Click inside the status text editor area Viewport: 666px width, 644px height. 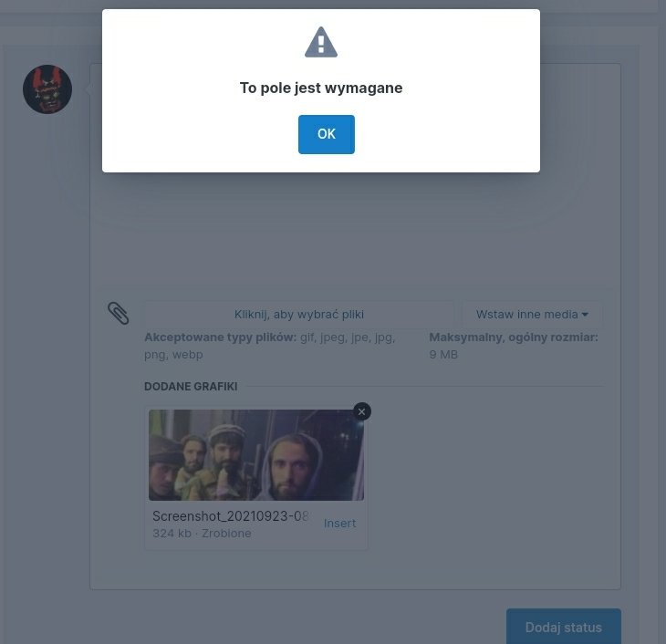tap(355, 229)
